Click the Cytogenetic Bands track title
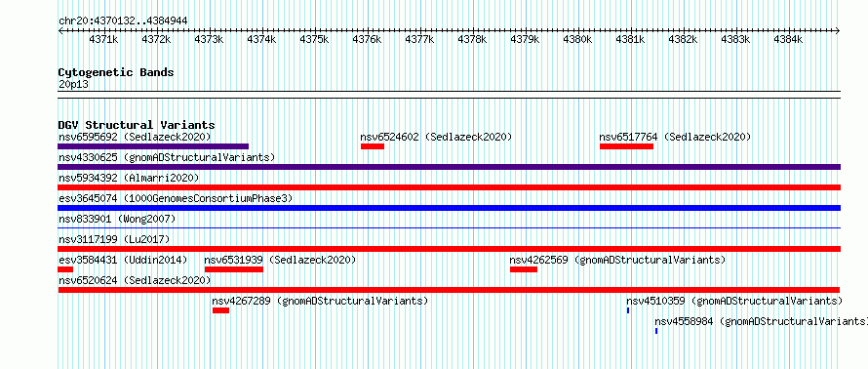The height and width of the screenshot is (369, 868). (116, 72)
